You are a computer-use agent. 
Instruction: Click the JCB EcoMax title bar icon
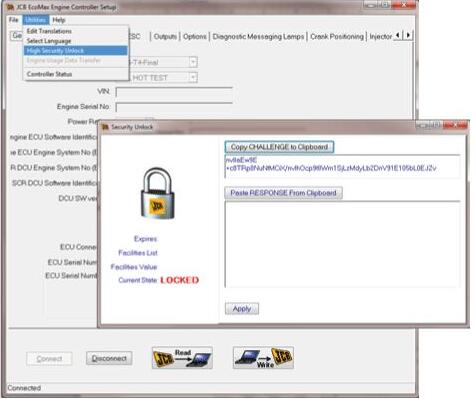pyautogui.click(x=11, y=7)
